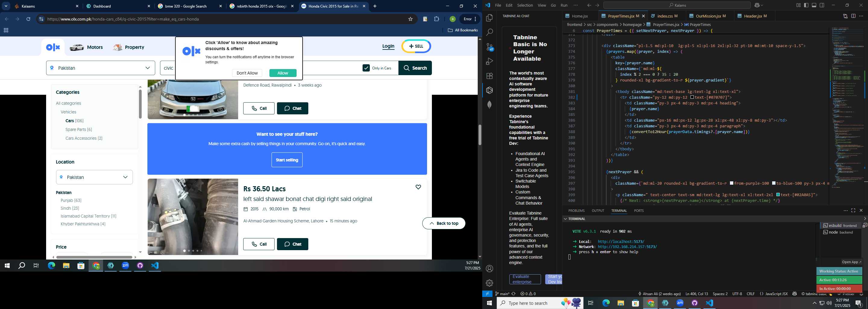
Task: Click the OLX page vertical scrollbar thumb
Action: pos(480,135)
